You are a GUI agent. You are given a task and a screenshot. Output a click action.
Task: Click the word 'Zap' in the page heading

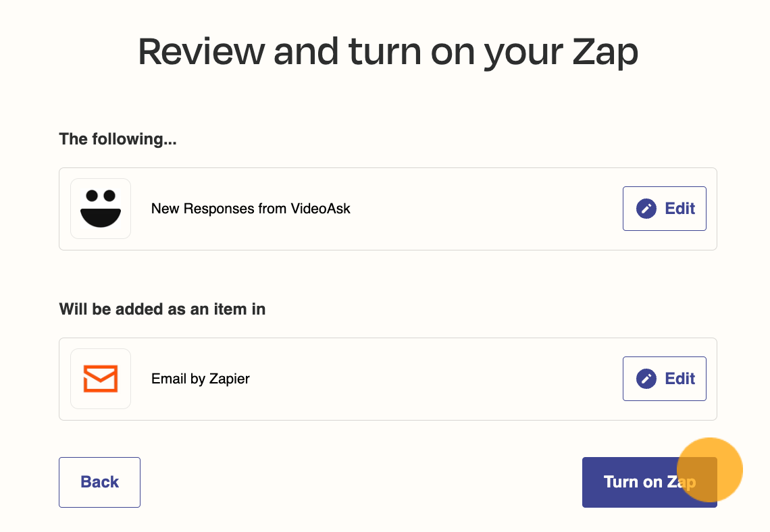click(x=605, y=52)
